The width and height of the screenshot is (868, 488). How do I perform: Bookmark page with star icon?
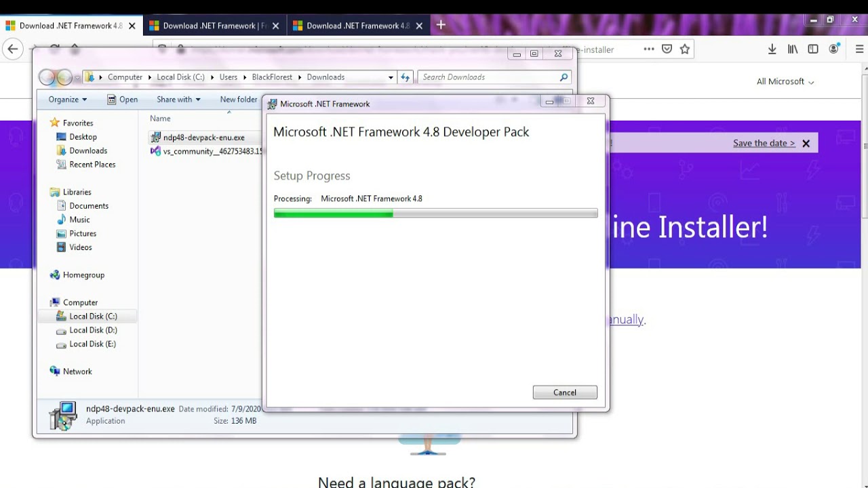685,49
